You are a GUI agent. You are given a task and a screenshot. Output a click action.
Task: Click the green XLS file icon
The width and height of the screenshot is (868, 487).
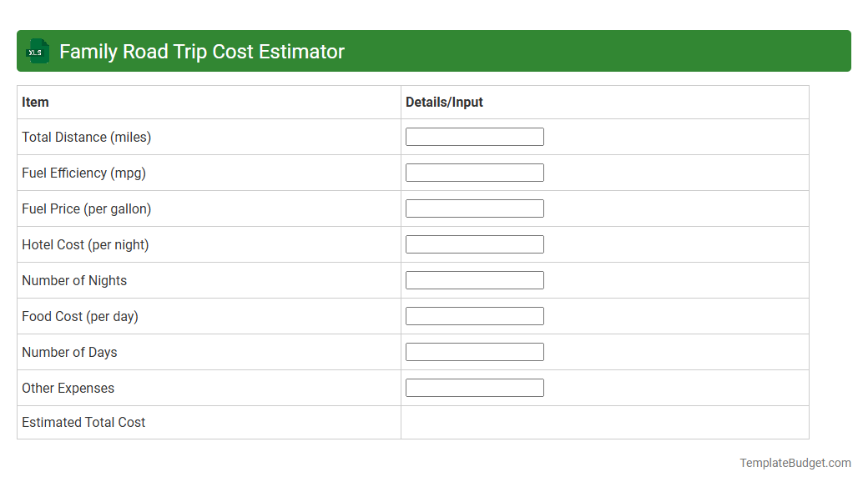[37, 51]
